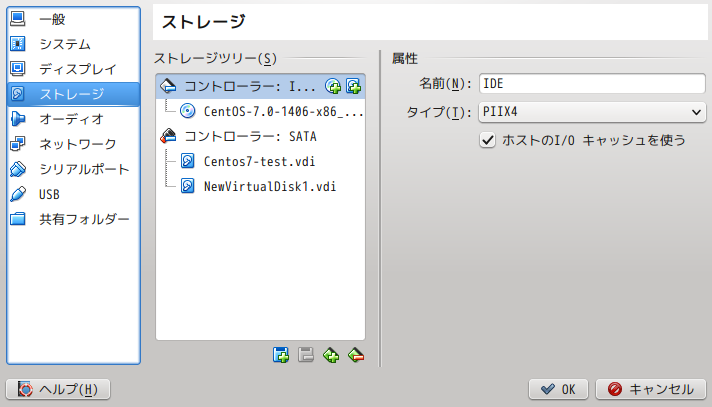Screen dimensions: 712x407
Task: Click the システム chip icon
Action: tap(18, 44)
